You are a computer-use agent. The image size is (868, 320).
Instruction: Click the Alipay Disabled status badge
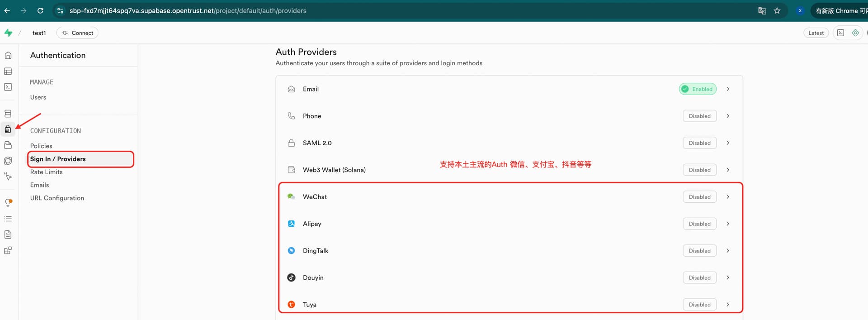tap(699, 224)
